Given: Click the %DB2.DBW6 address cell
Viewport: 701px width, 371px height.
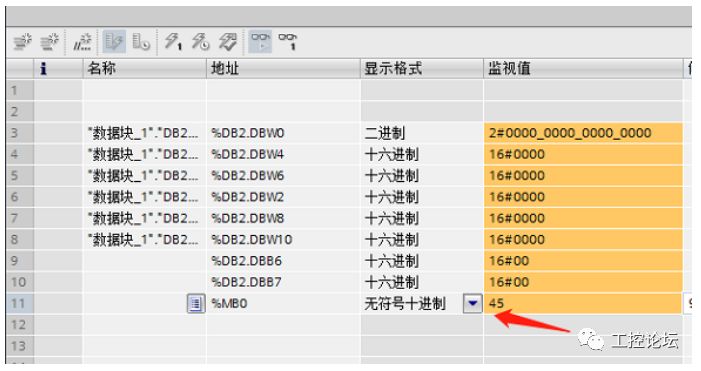Looking at the screenshot, I should pyautogui.click(x=283, y=175).
